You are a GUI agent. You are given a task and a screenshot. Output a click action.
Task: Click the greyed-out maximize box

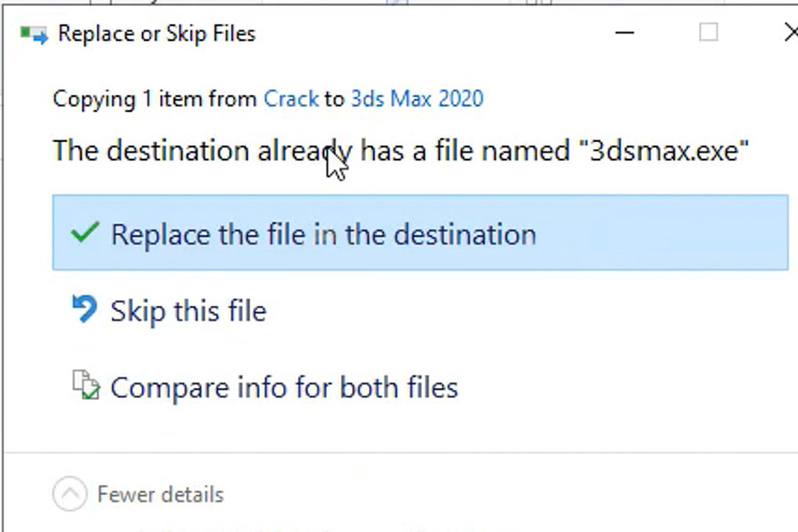708,33
